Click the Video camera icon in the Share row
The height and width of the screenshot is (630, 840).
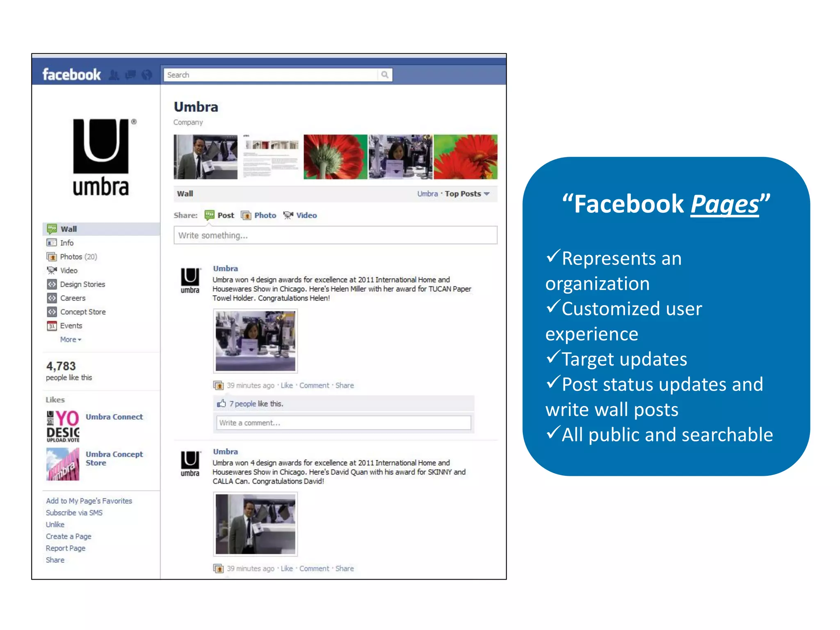point(288,215)
